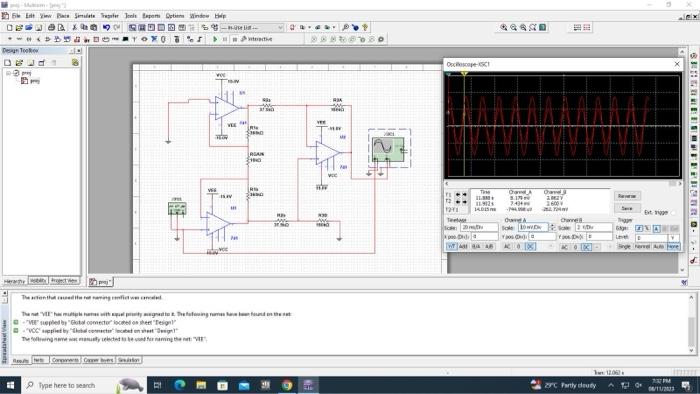Open the trigger Level unit dropdown
The width and height of the screenshot is (700, 394).
coord(674,238)
